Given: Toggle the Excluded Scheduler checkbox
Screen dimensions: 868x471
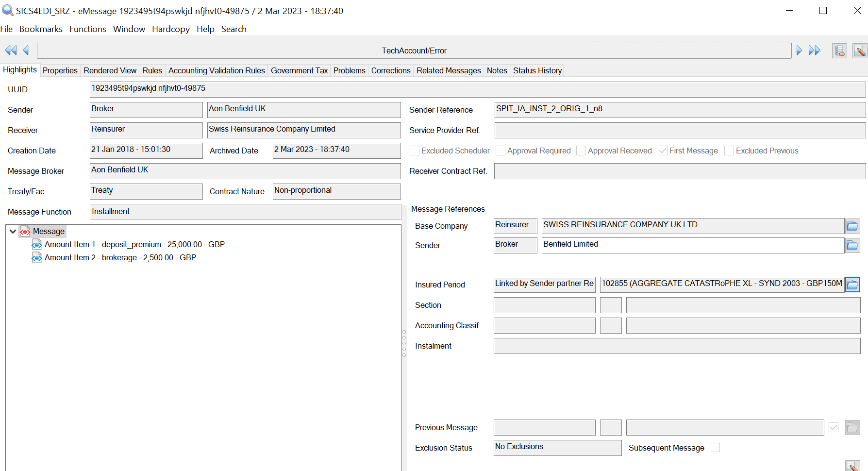Looking at the screenshot, I should [x=415, y=151].
